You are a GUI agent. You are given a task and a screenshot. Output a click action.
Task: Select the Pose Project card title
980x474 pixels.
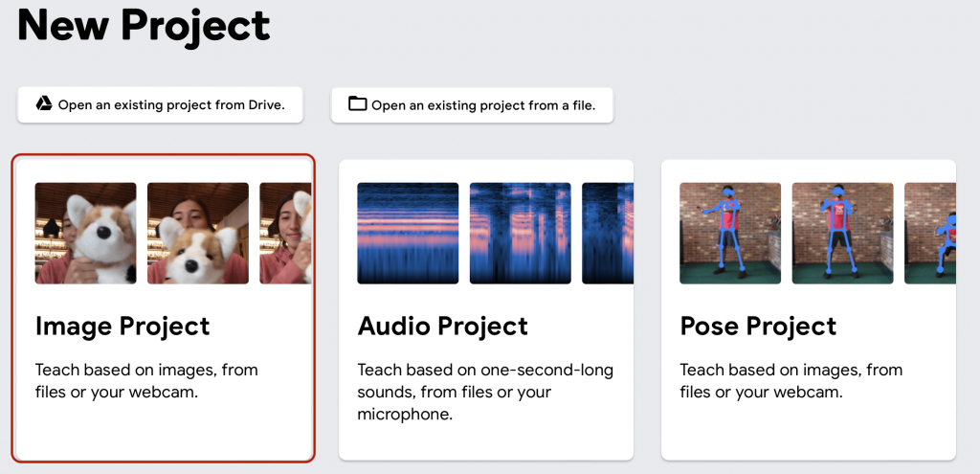coord(758,327)
